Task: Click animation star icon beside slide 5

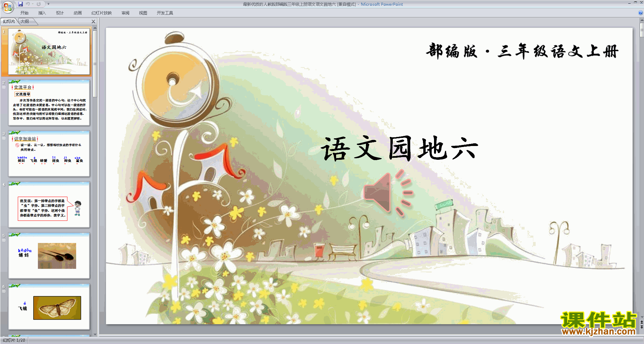Action: pos(4,240)
